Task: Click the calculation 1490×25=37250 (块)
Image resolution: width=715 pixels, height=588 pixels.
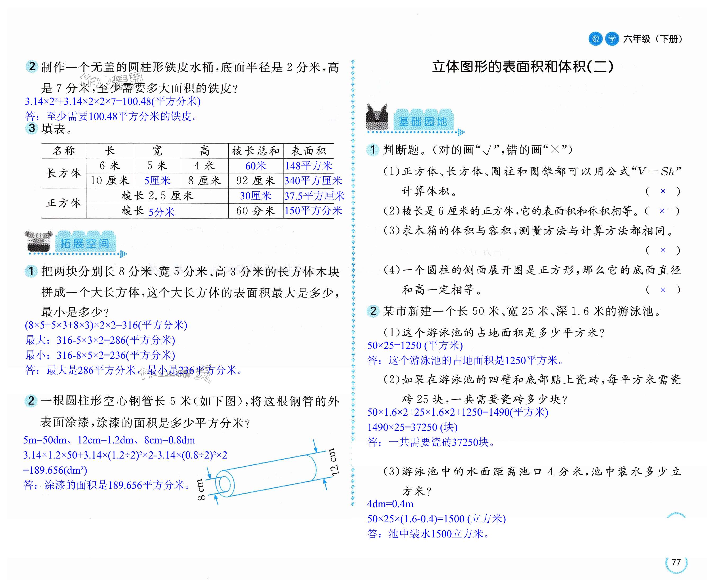Action: pos(412,427)
